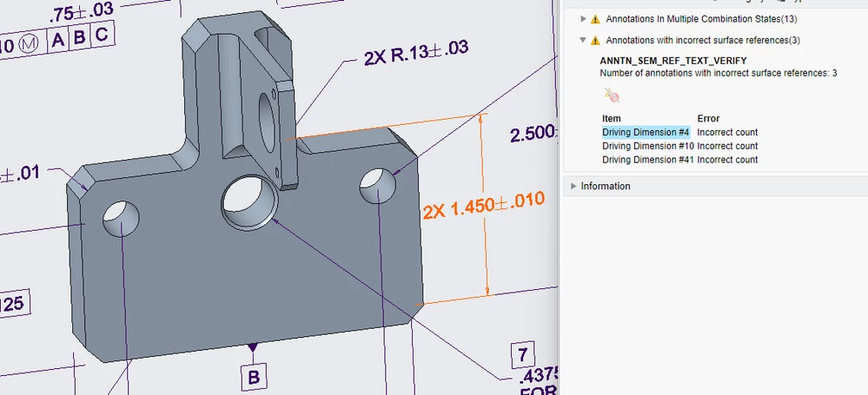Select the 2X 1.450±.010 orange dimension

point(484,205)
